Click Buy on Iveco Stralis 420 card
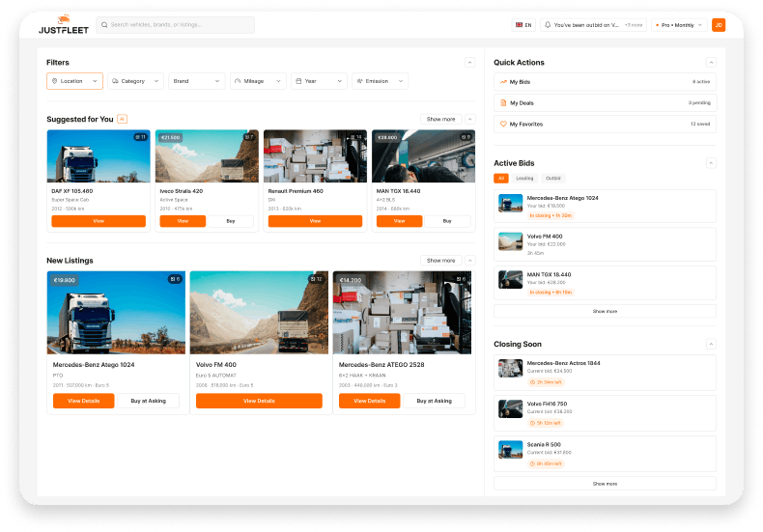This screenshot has width=763, height=532. click(x=231, y=221)
